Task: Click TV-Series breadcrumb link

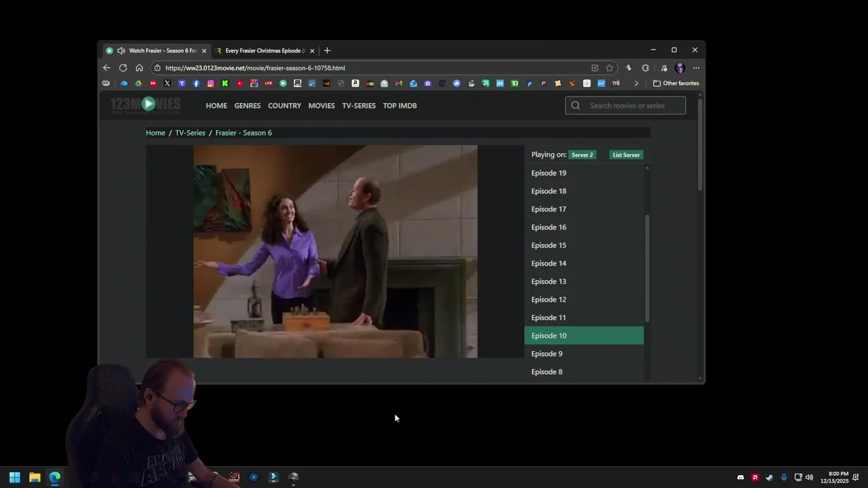Action: (x=190, y=133)
